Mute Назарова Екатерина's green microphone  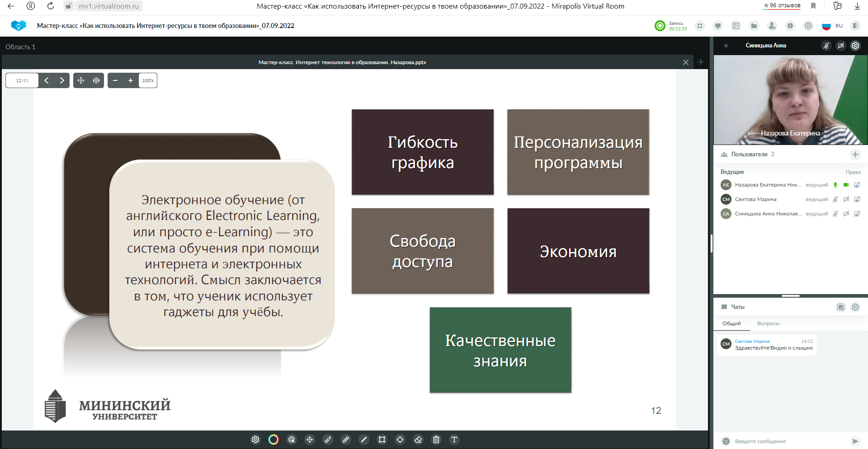(x=835, y=185)
